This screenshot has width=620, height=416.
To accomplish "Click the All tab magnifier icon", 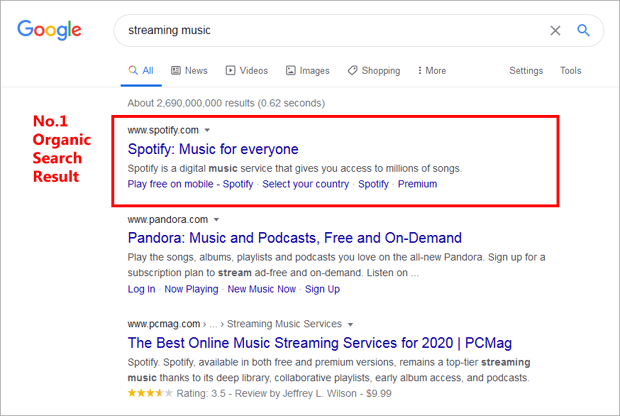I will click(x=133, y=70).
